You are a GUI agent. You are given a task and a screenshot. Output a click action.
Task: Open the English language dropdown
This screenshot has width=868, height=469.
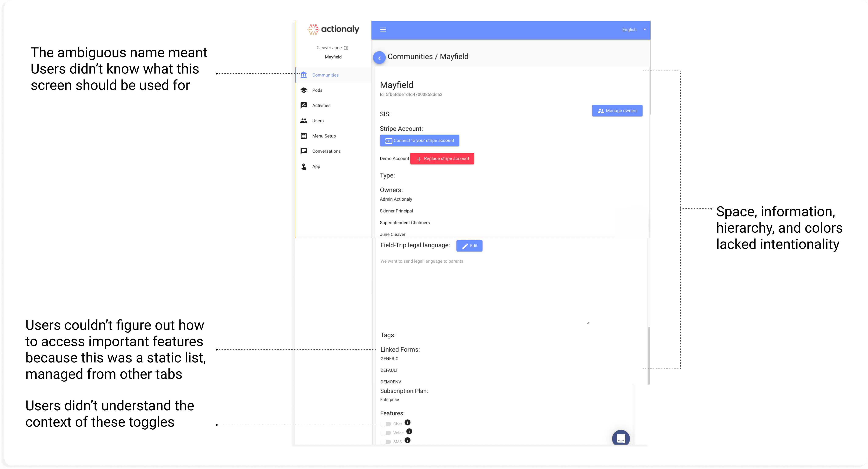(x=633, y=30)
